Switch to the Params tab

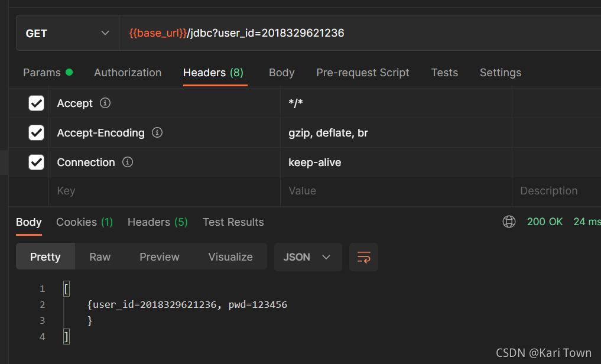[x=47, y=73]
